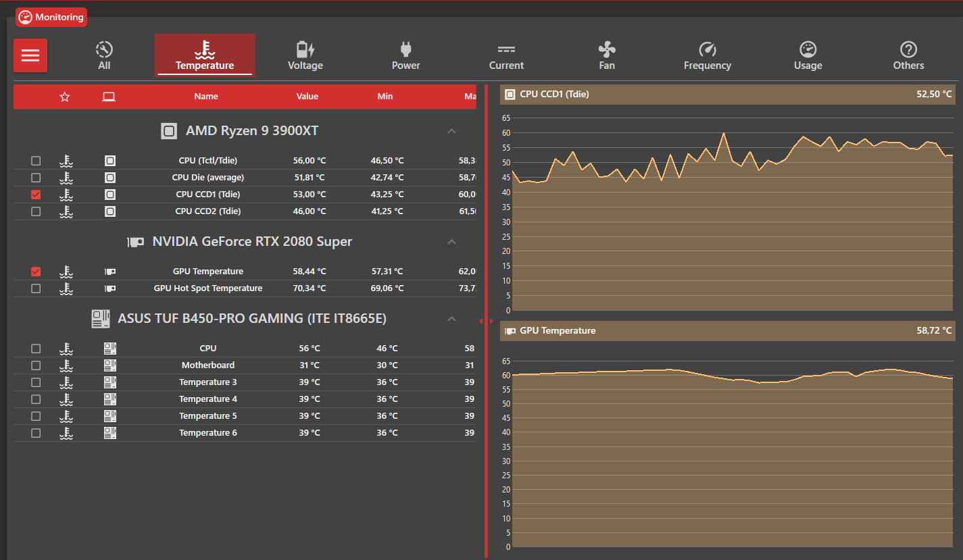This screenshot has height=560, width=963.
Task: Open the red hamburger menu
Action: click(x=30, y=55)
